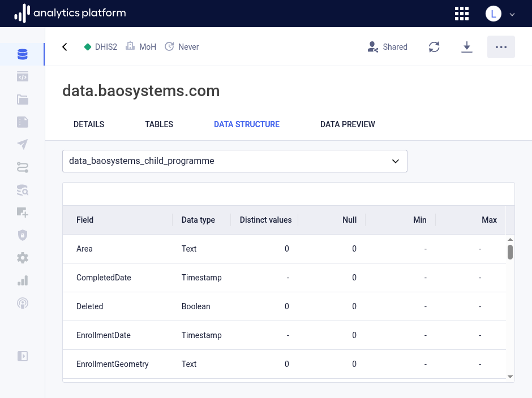This screenshot has width=532, height=398.
Task: Open the data sources database icon in sidebar
Action: [x=23, y=54]
